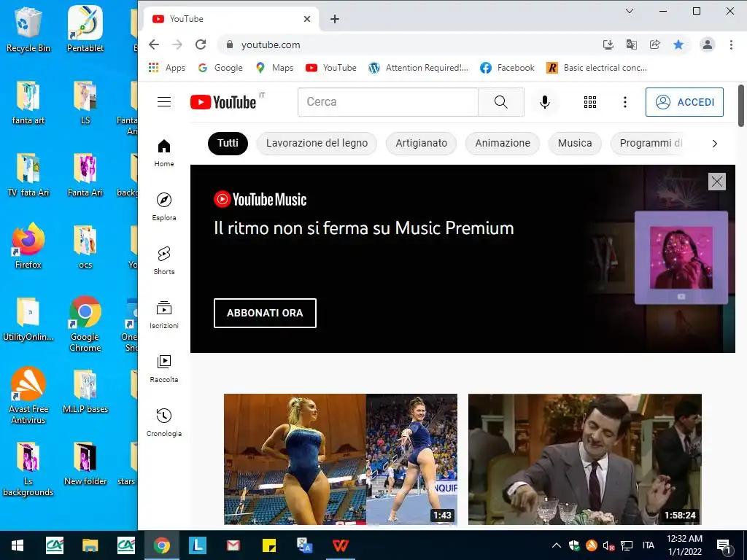The image size is (747, 560).
Task: Close the YouTube browser tab
Action: (307, 19)
